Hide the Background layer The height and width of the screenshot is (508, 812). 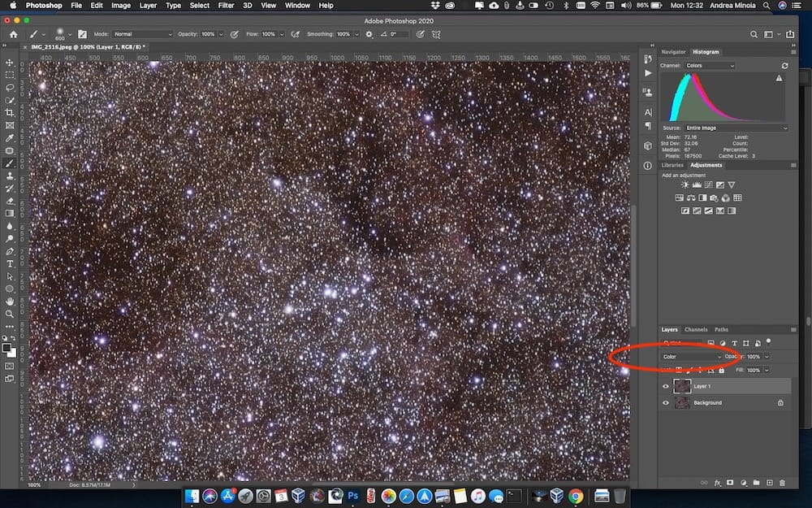(x=666, y=402)
